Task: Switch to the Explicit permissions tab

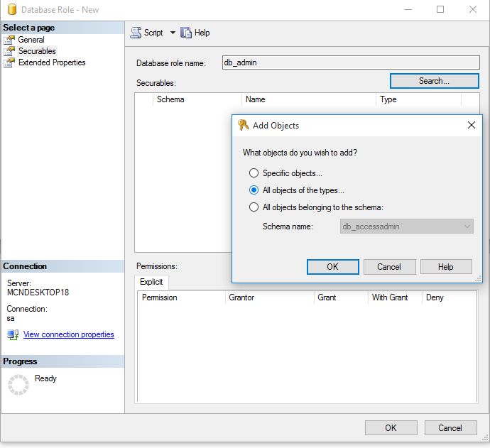Action: coord(151,282)
